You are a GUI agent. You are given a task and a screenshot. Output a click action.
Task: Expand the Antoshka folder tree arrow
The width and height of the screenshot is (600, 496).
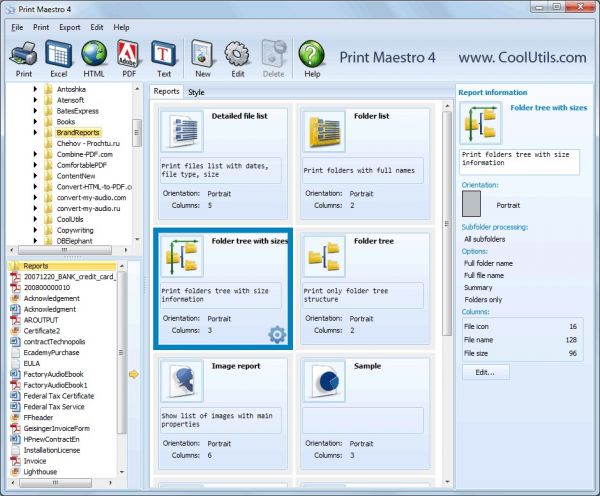[36, 89]
